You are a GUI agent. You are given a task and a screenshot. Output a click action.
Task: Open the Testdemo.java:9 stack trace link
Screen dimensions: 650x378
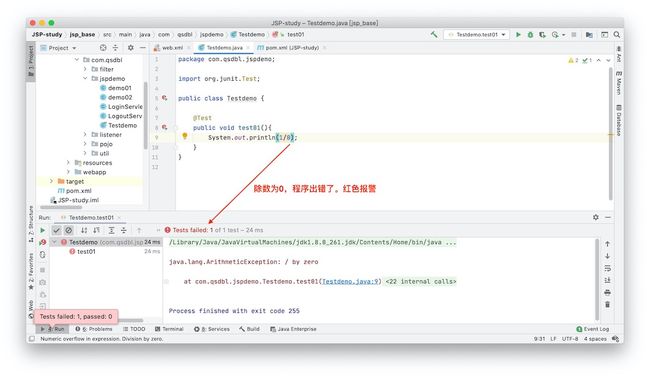pos(350,281)
